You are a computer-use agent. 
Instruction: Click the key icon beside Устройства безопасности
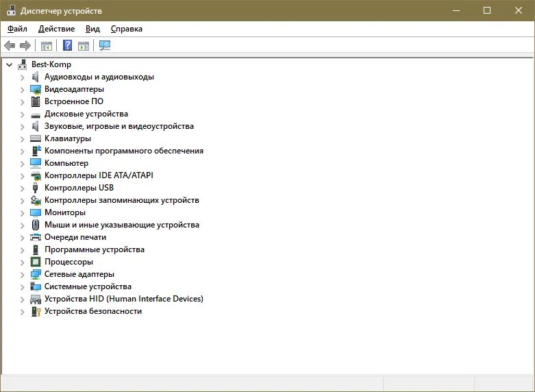[36, 311]
